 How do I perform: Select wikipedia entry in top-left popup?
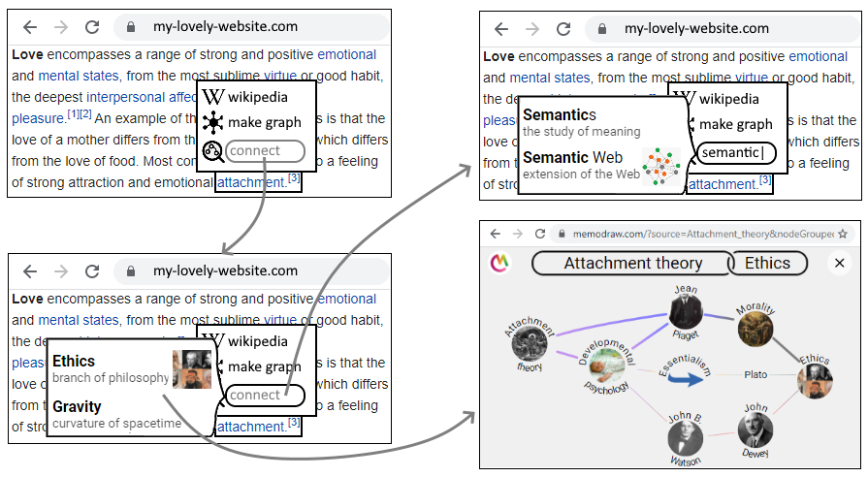257,97
